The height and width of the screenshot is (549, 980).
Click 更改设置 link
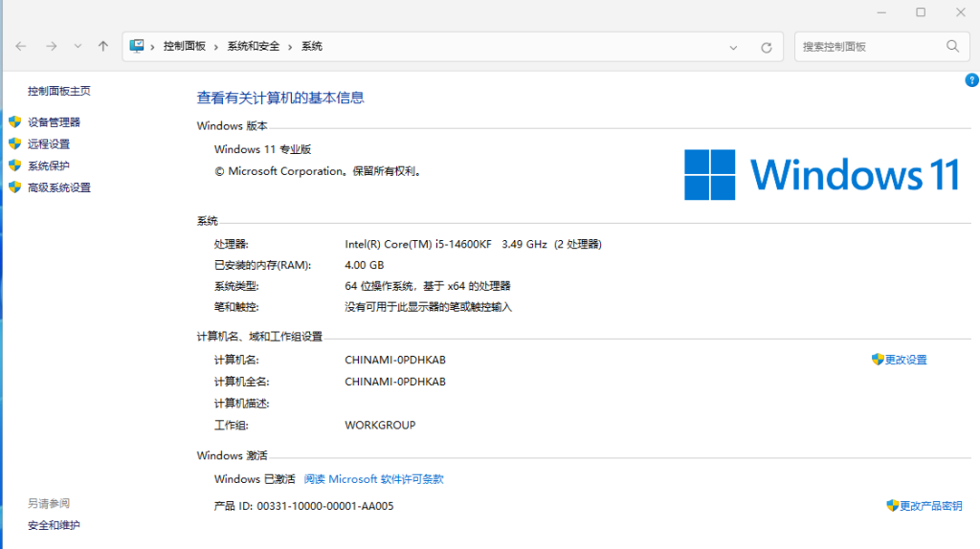point(905,360)
